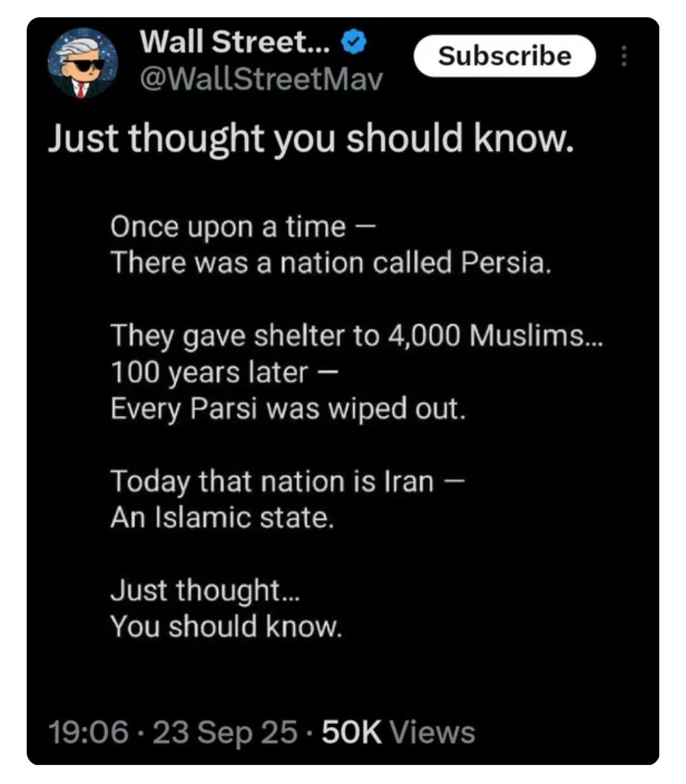Screen dimensions: 686x784
Task: Open the Wall Street Mav profile avatar
Action: point(83,64)
